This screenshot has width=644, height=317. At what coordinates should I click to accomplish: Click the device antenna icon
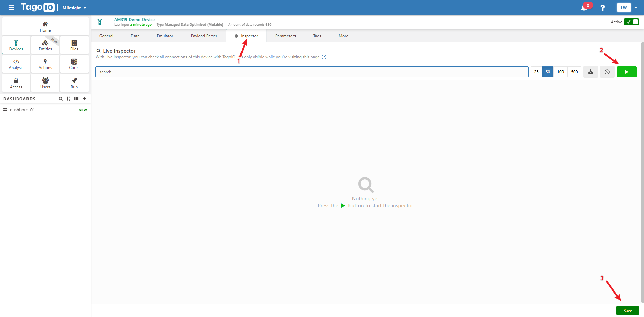tap(100, 22)
